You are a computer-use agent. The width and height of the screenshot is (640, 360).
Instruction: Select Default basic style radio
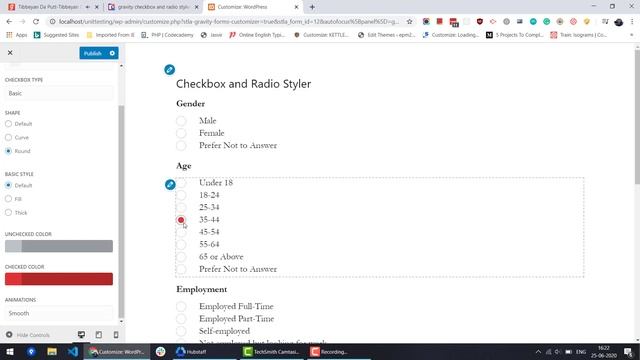coord(9,185)
